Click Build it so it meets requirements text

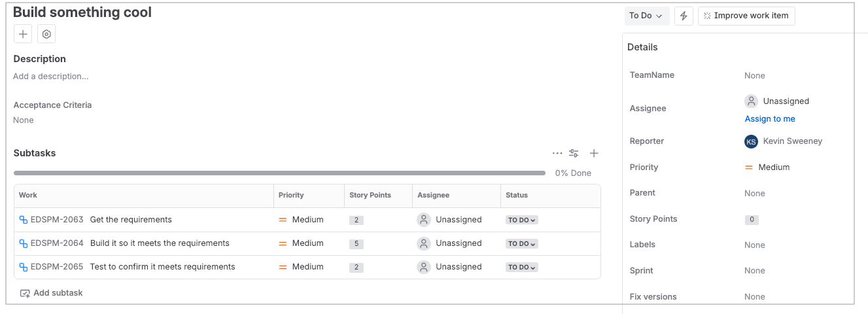pyautogui.click(x=160, y=243)
